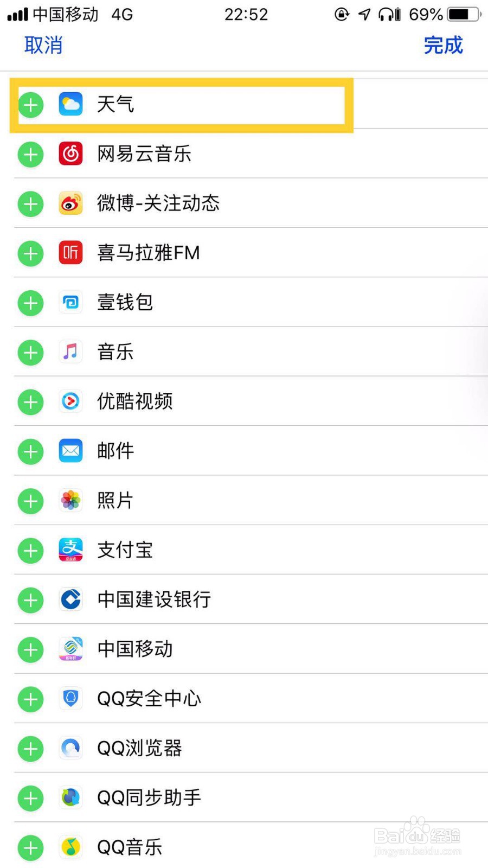Select the QQ同步助手 list row label

[x=149, y=797]
